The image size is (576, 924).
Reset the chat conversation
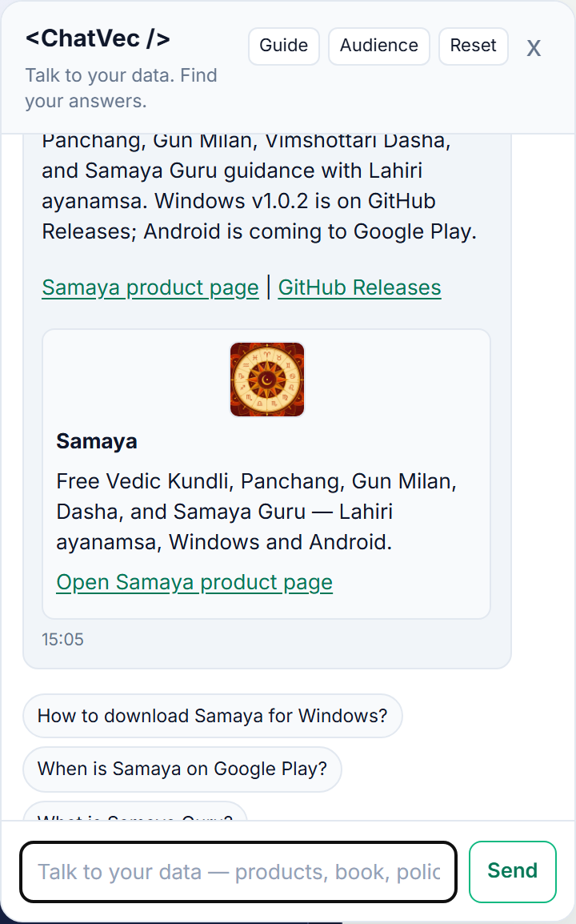tap(473, 46)
